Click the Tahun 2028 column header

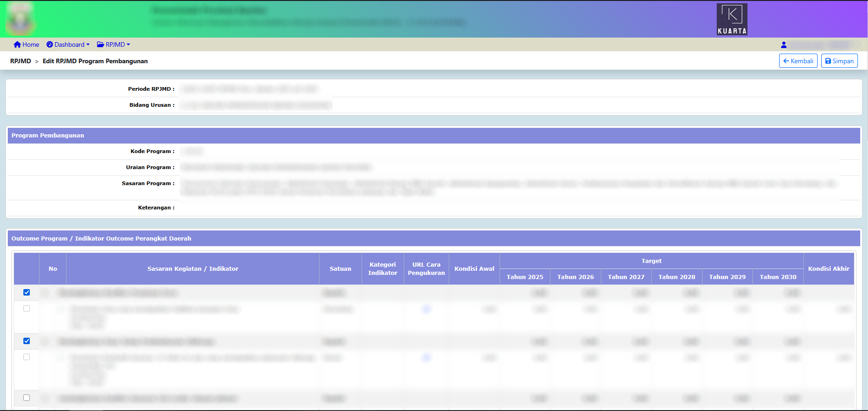(x=677, y=277)
